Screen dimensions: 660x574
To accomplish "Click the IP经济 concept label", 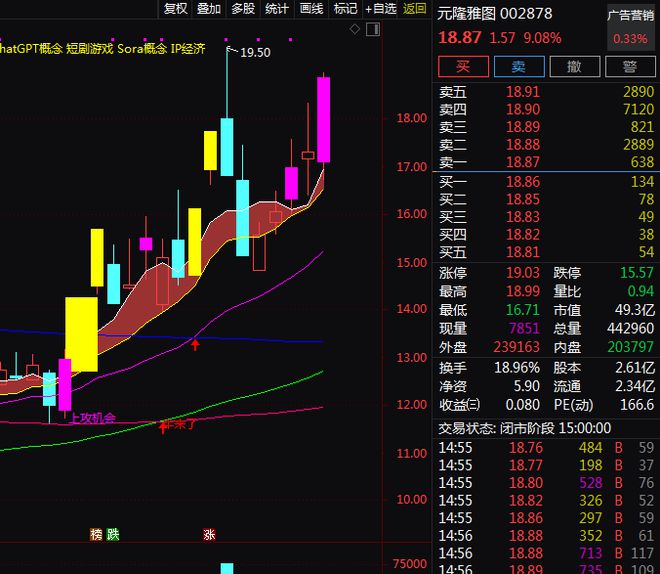I will click(x=188, y=49).
